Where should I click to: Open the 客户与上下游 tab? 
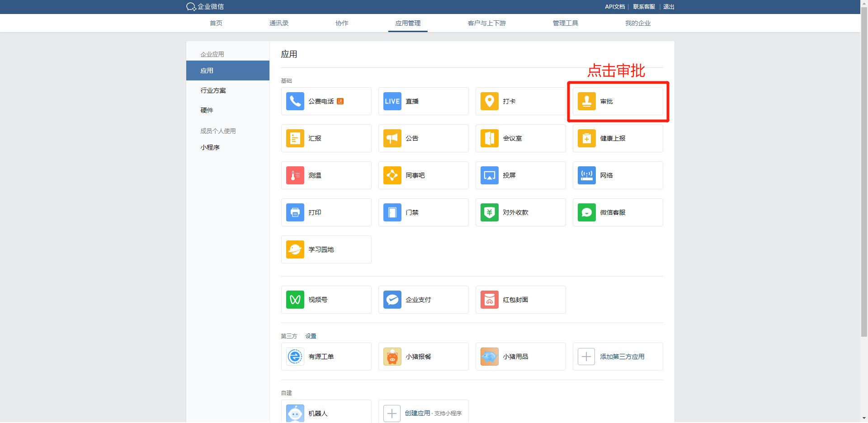[487, 23]
